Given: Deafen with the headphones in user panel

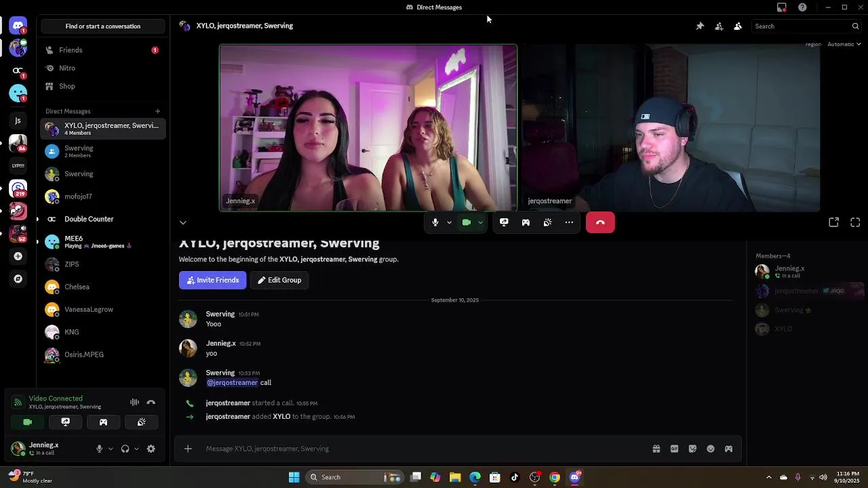Looking at the screenshot, I should point(125,449).
